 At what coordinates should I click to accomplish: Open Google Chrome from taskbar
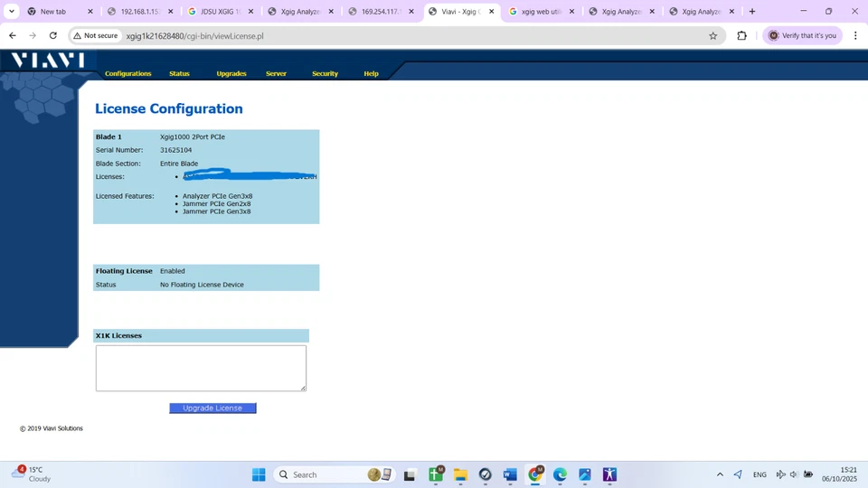(535, 474)
